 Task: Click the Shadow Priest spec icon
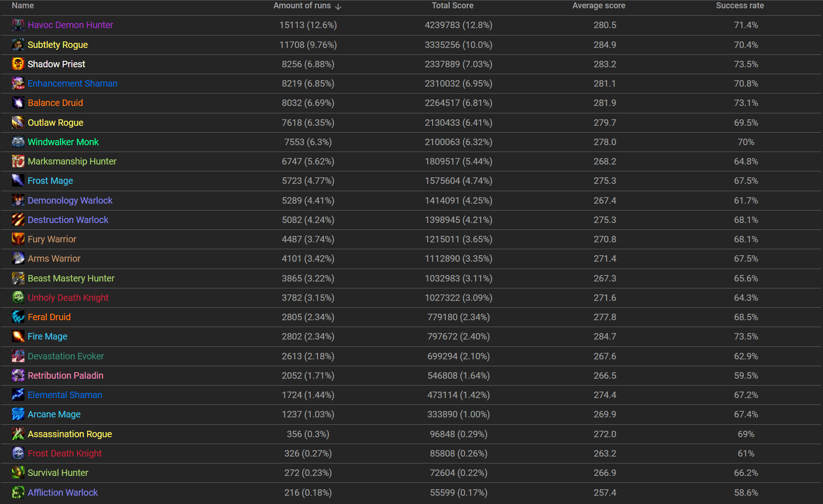[18, 64]
